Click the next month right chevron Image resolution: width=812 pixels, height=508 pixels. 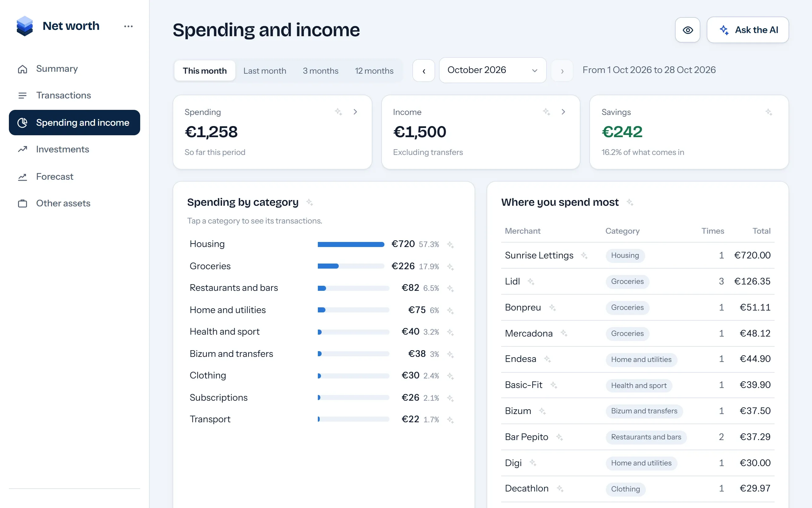pos(562,70)
